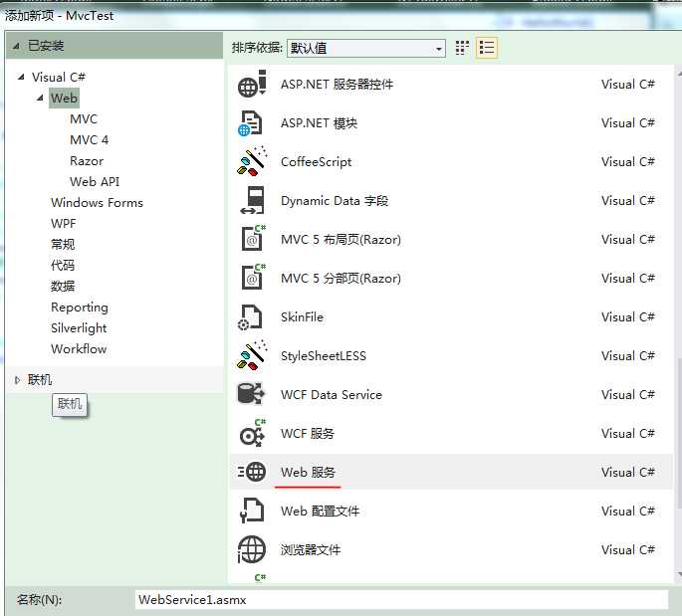Screen dimensions: 682x616
Task: Collapse the Web tree node arrow
Action: (40, 98)
